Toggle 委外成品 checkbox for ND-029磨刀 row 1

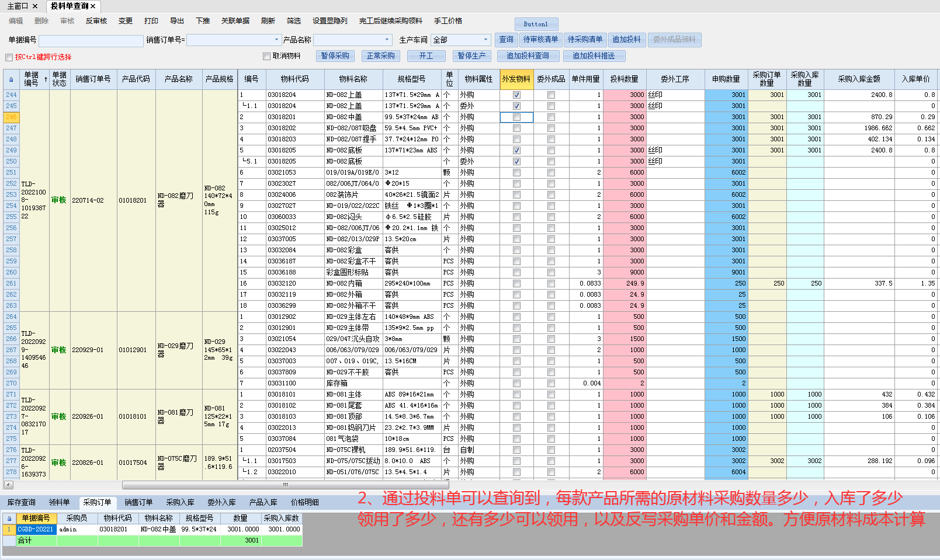coord(551,316)
